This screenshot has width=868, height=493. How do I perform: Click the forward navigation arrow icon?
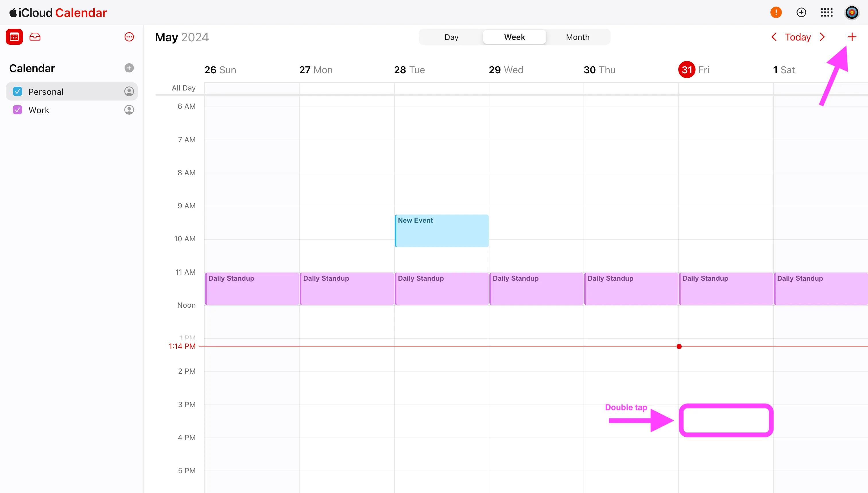click(822, 37)
